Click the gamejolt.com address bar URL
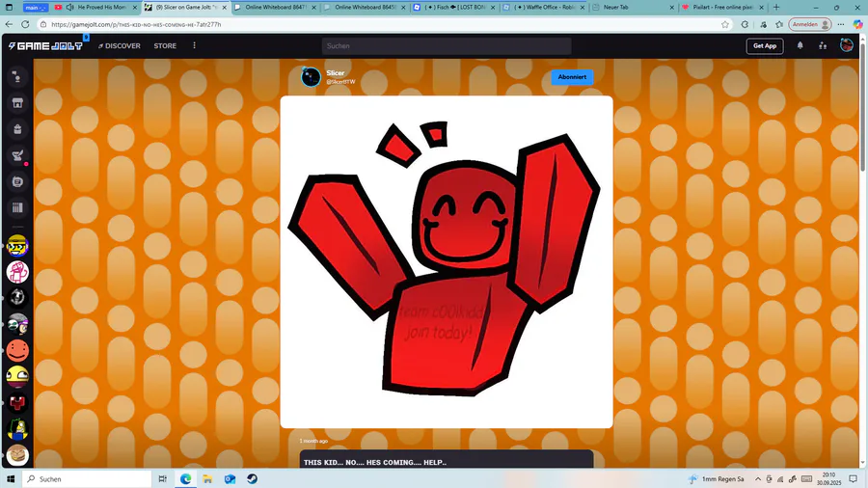 (x=136, y=24)
